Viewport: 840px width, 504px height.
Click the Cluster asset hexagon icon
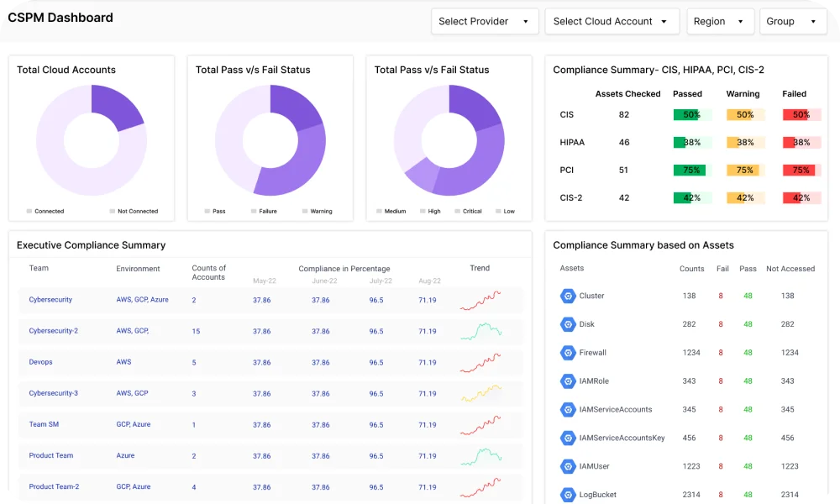tap(567, 296)
